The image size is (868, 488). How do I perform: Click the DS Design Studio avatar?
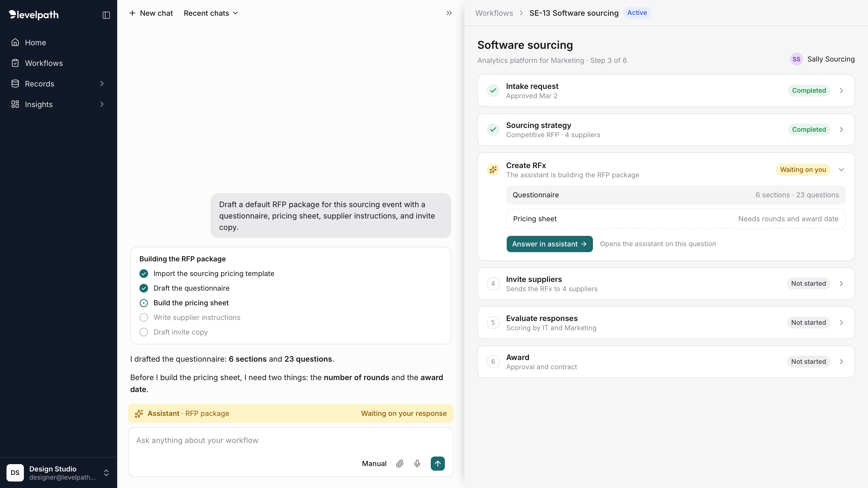(x=15, y=473)
